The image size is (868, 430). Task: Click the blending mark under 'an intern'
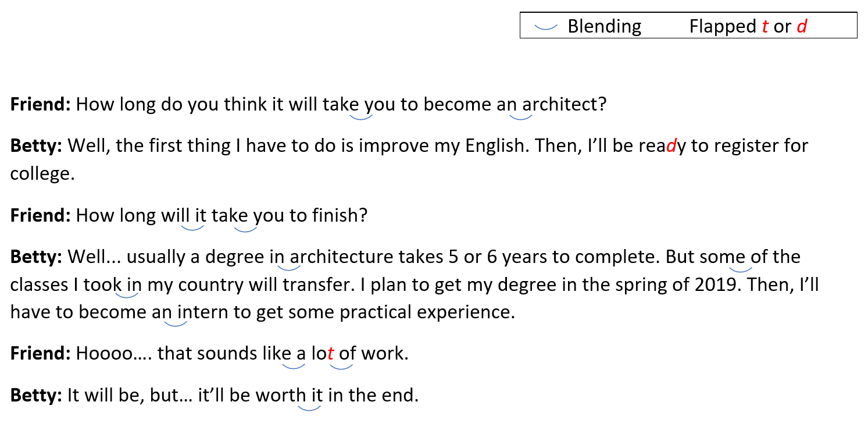click(x=176, y=324)
